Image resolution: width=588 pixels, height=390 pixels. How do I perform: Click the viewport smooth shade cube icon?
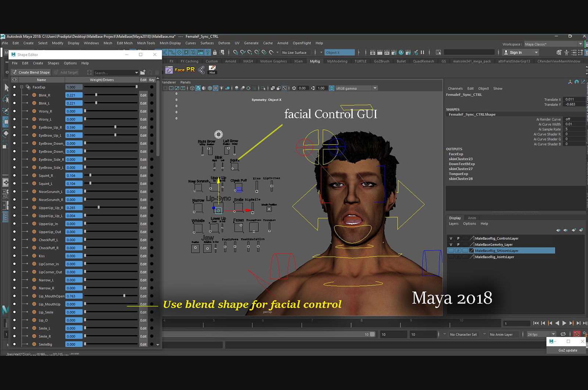198,88
